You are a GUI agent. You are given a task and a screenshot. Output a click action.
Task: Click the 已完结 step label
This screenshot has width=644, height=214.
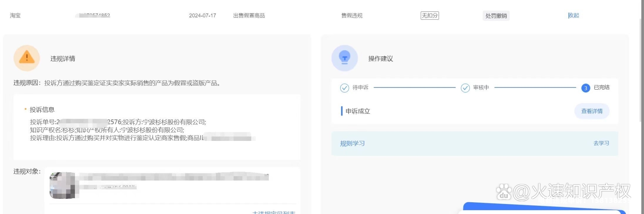tap(602, 87)
